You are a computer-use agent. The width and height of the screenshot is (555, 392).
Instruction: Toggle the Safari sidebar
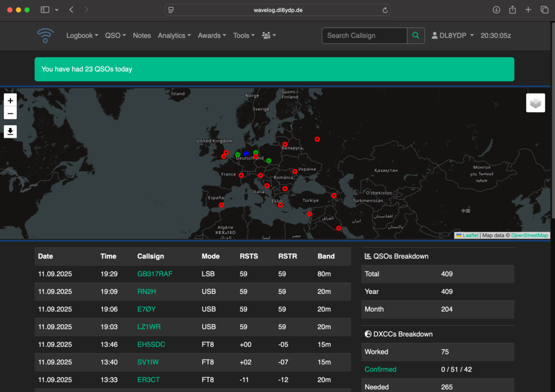click(x=45, y=10)
